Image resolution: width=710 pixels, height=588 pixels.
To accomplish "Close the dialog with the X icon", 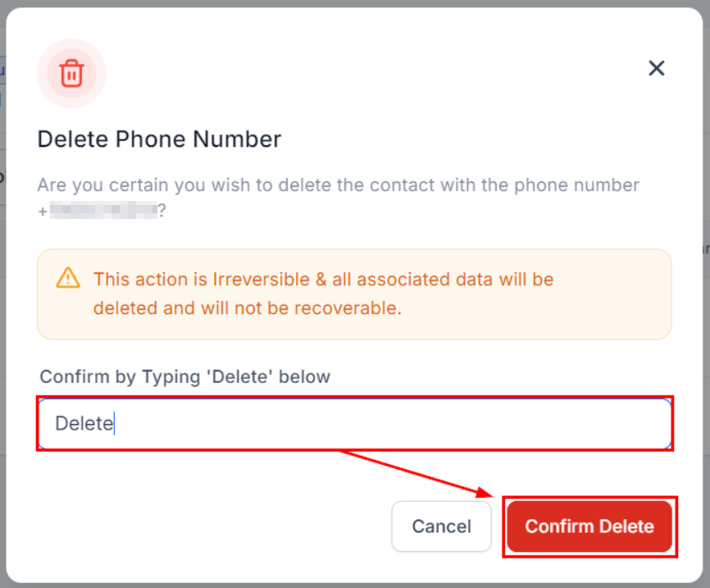I will pyautogui.click(x=656, y=68).
